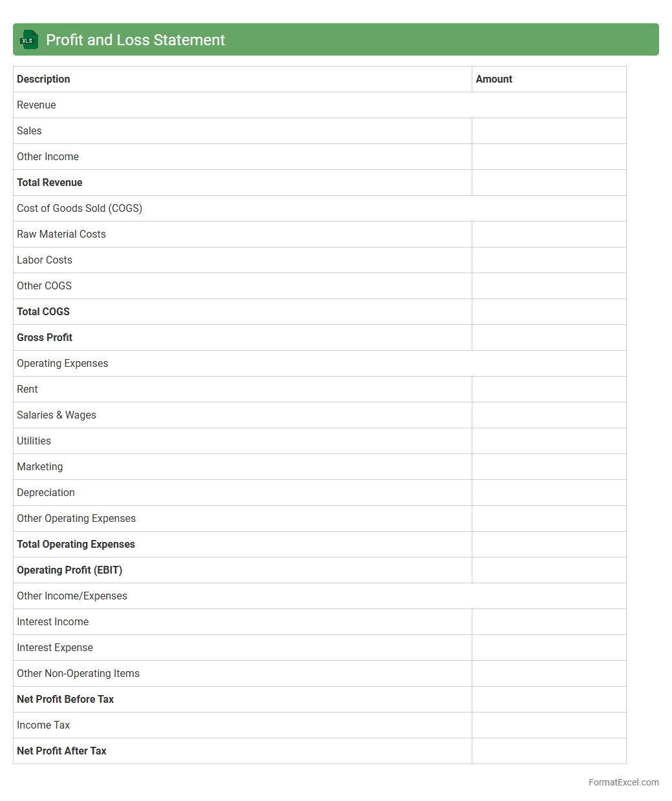Select the Raw Material Costs amount cell
The image size is (672, 801).
(x=549, y=234)
